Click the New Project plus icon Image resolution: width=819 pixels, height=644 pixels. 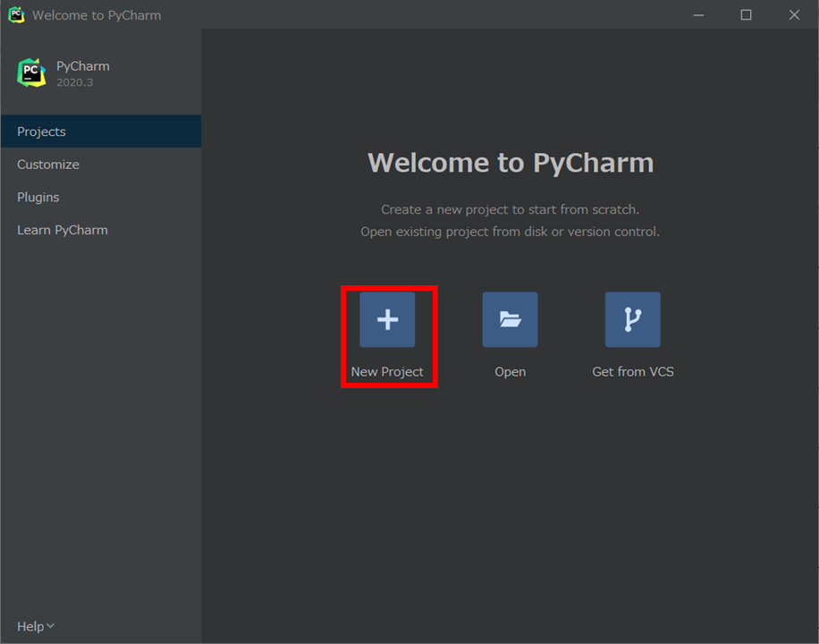click(x=388, y=319)
